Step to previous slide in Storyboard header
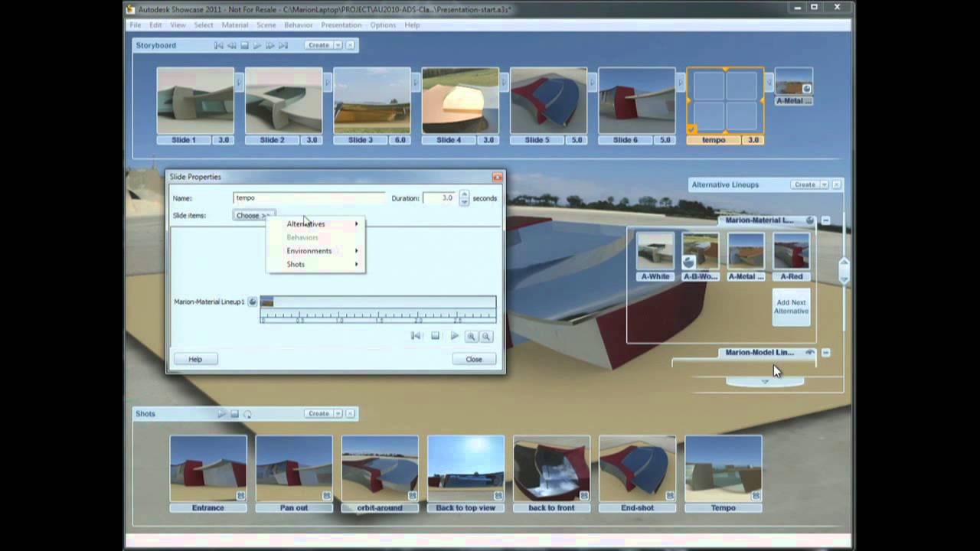Viewport: 980px width, 551px height. (x=231, y=45)
